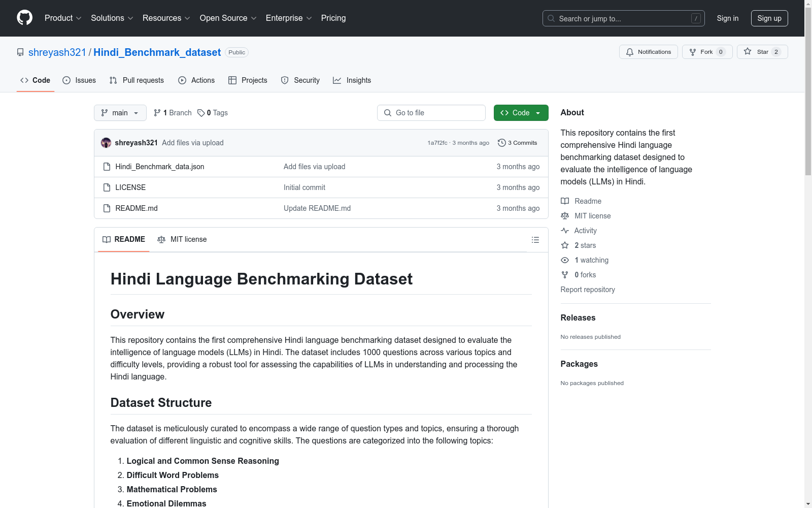The width and height of the screenshot is (812, 508).
Task: Open the README outline icon
Action: [535, 240]
